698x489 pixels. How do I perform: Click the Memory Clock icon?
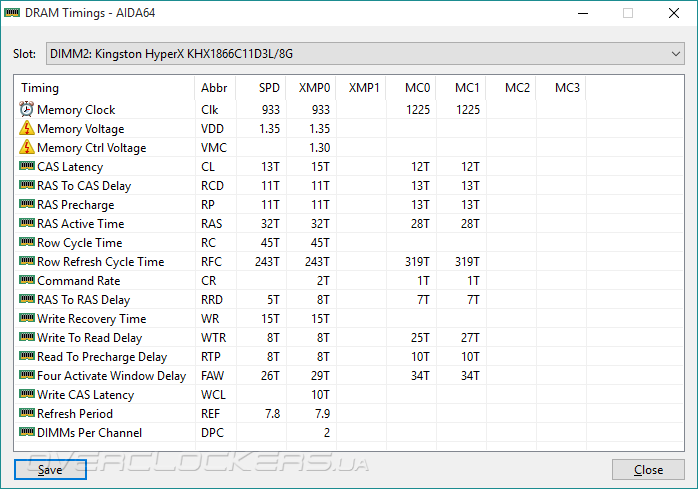pos(26,110)
